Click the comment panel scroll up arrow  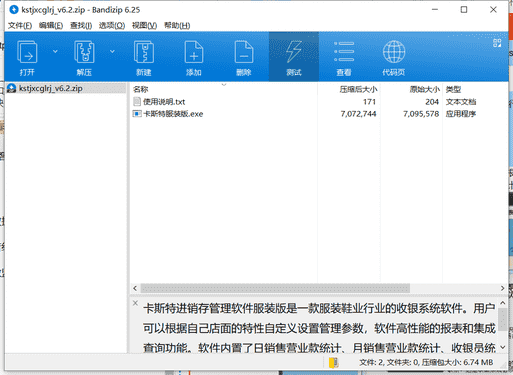point(503,303)
